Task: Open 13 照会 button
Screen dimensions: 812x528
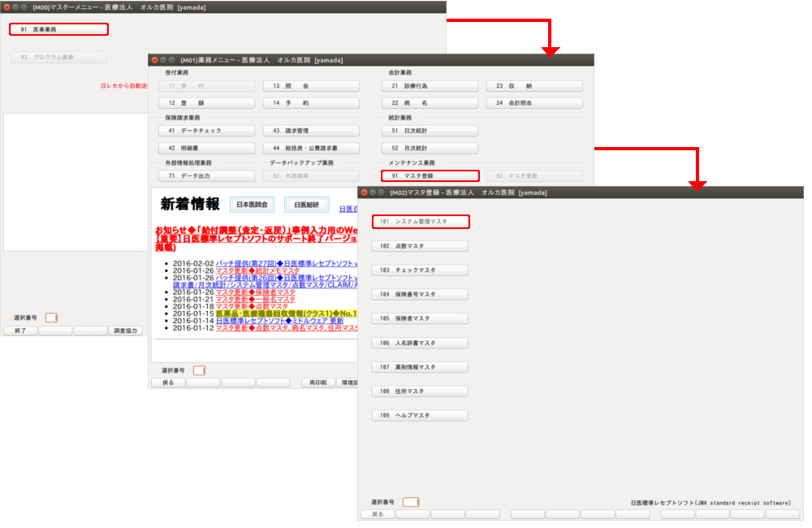Action: click(x=311, y=86)
